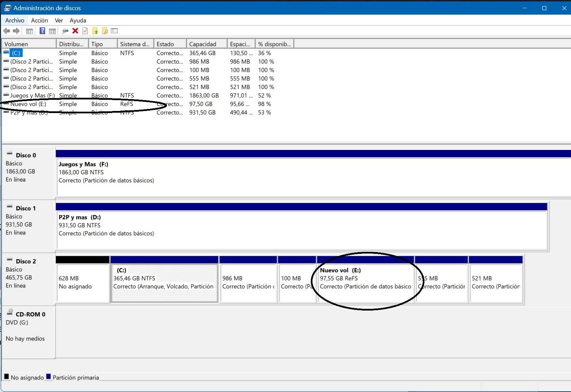This screenshot has width=571, height=392.
Task: Click the back navigation arrow toolbar icon
Action: point(7,31)
